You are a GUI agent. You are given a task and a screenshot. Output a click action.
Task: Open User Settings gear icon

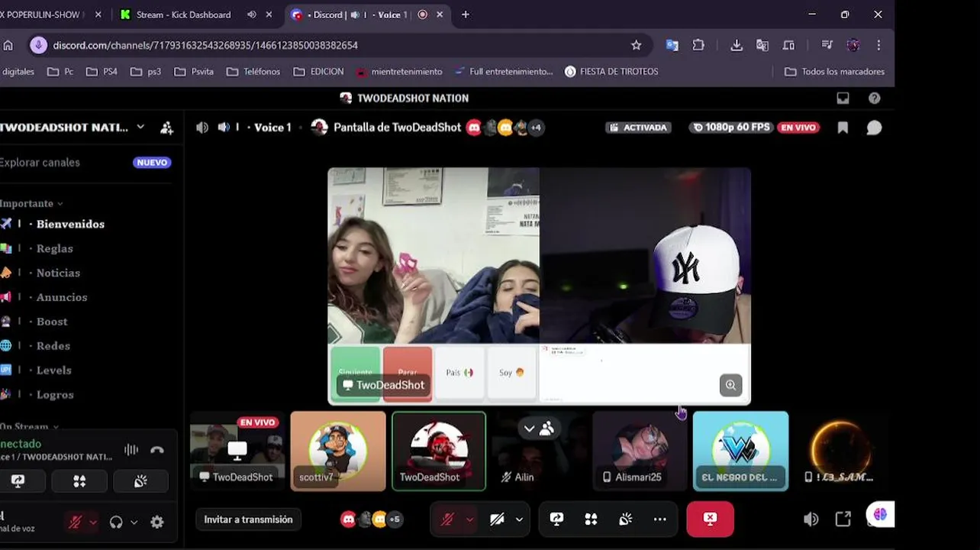(x=157, y=522)
